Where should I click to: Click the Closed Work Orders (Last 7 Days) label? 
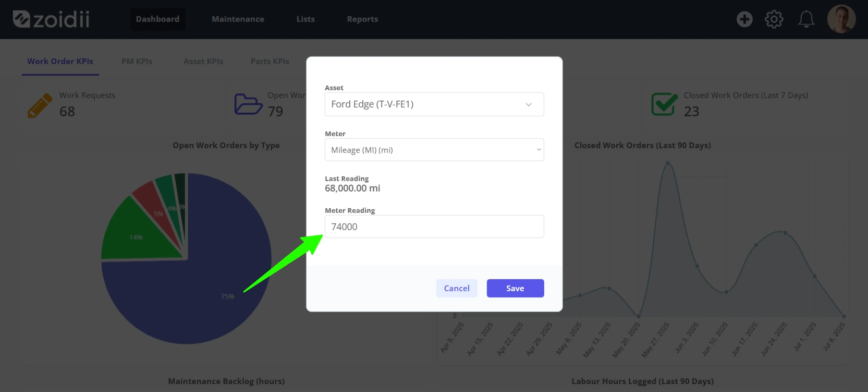746,96
